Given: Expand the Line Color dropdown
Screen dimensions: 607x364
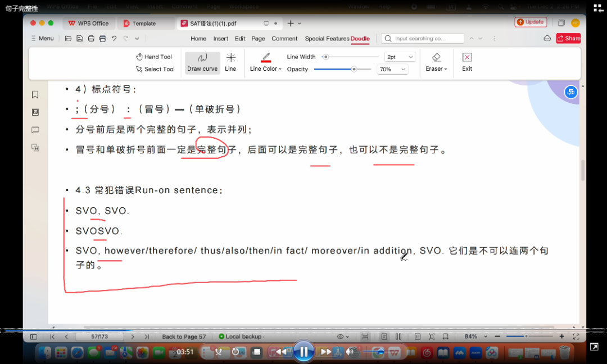Looking at the screenshot, I should 266,69.
